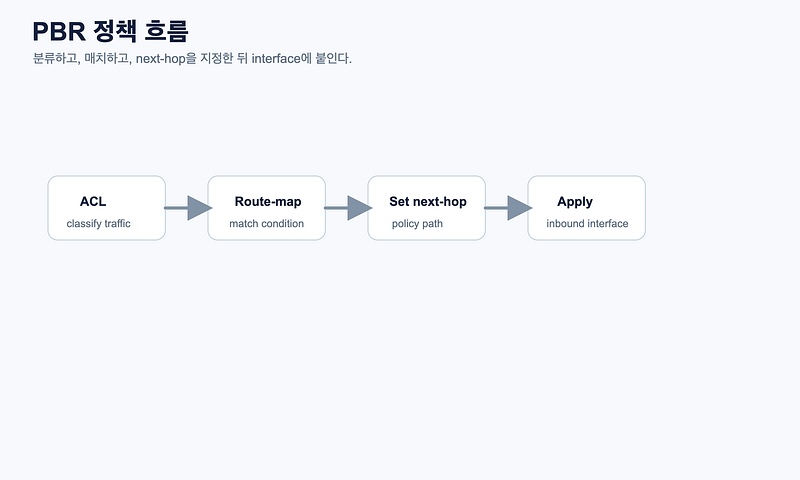Viewport: 800px width, 480px height.
Task: Select the Apply box
Action: [x=587, y=208]
